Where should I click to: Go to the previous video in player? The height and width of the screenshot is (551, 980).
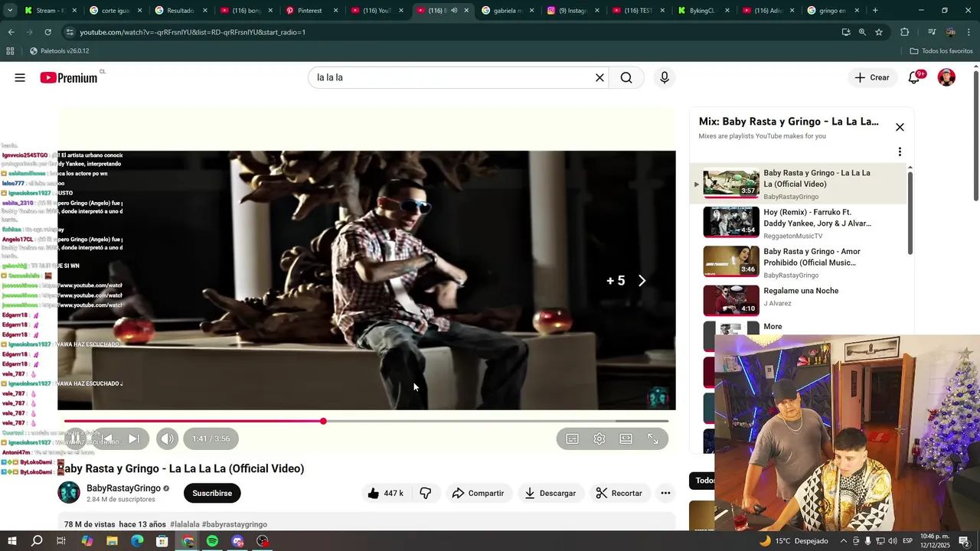pos(107,439)
